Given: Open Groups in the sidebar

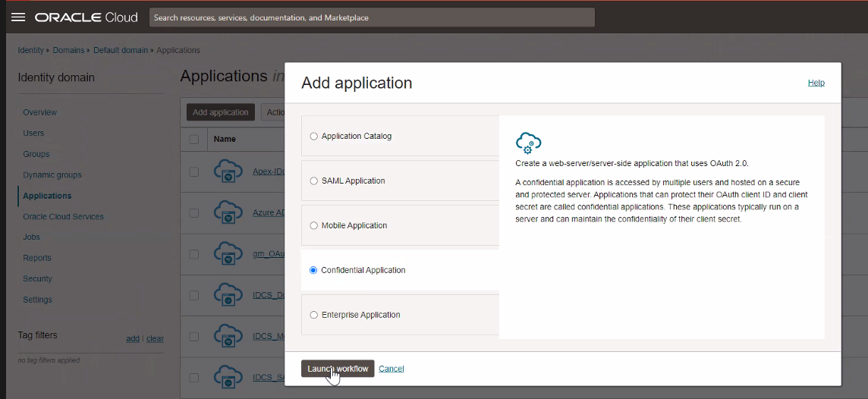Looking at the screenshot, I should point(36,154).
